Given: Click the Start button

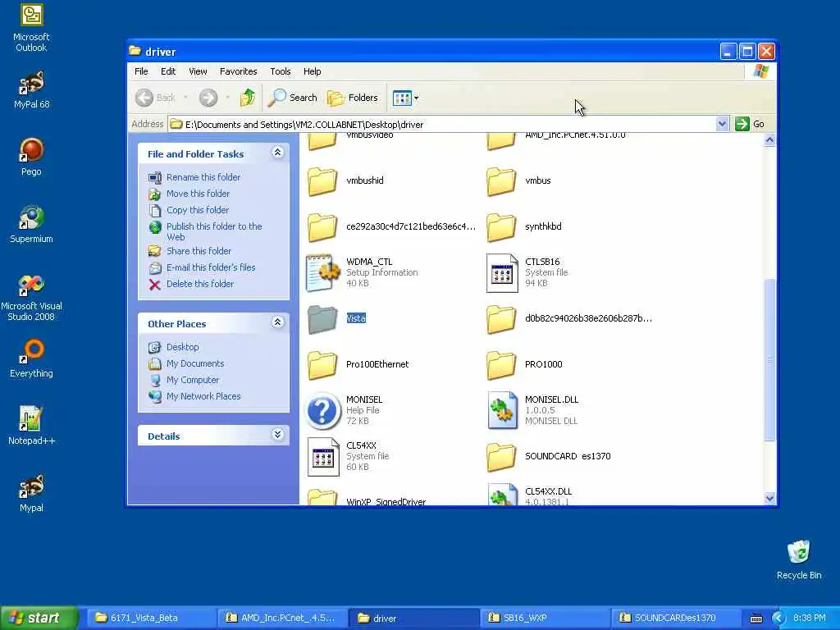Looking at the screenshot, I should (39, 618).
